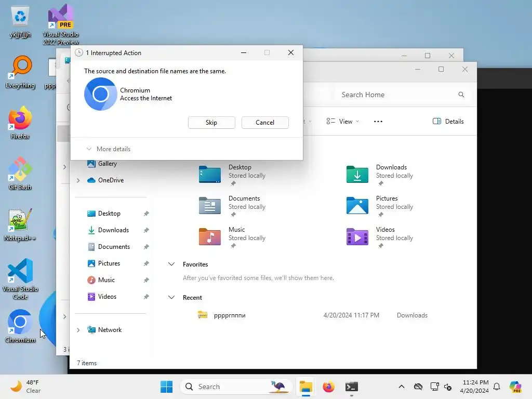Cancel the interrupted action dialog
This screenshot has height=399, width=532.
(x=265, y=123)
